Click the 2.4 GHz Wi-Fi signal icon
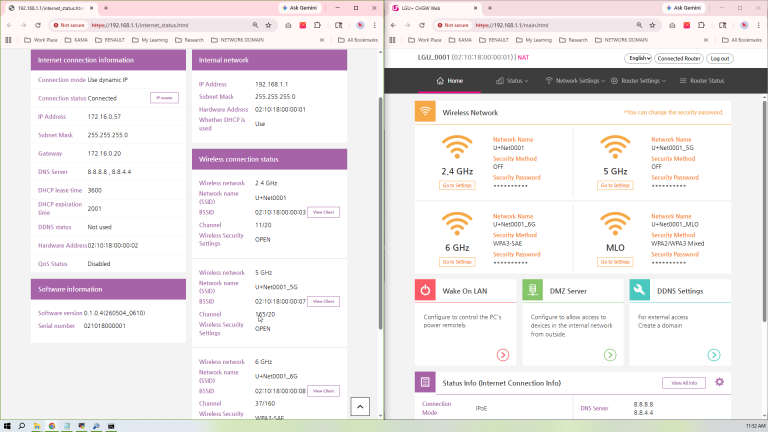 [456, 147]
